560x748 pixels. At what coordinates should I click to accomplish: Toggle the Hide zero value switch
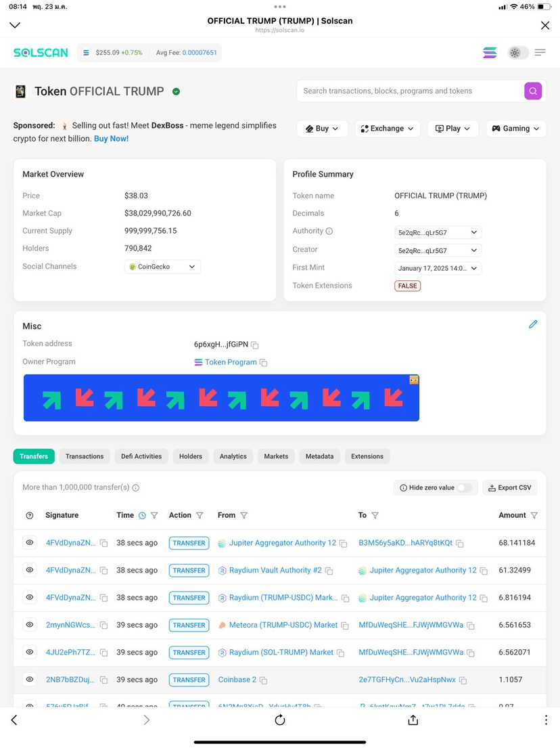click(x=465, y=487)
